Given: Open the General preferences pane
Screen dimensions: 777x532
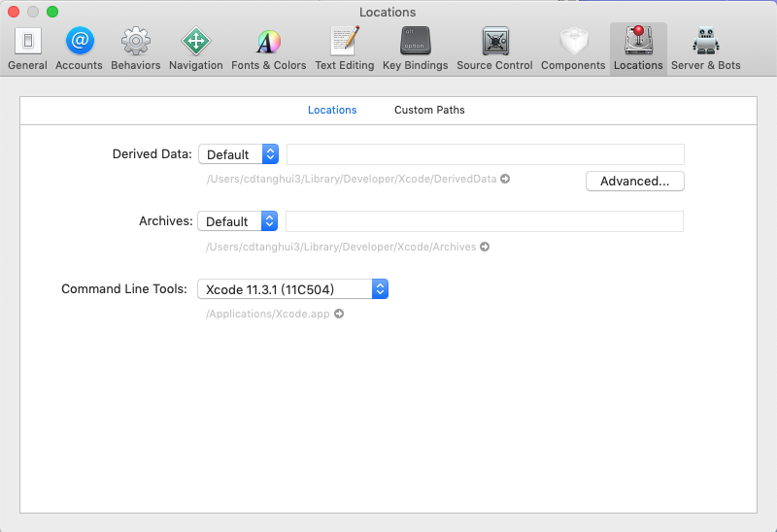Looking at the screenshot, I should (x=28, y=49).
